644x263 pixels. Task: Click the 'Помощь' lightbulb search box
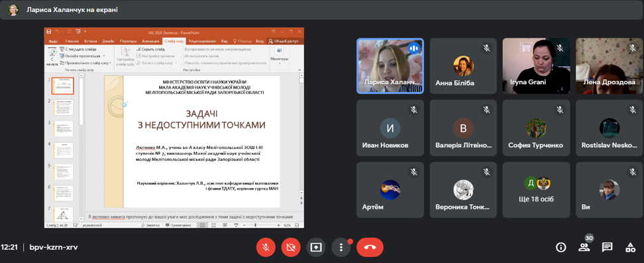[242, 41]
